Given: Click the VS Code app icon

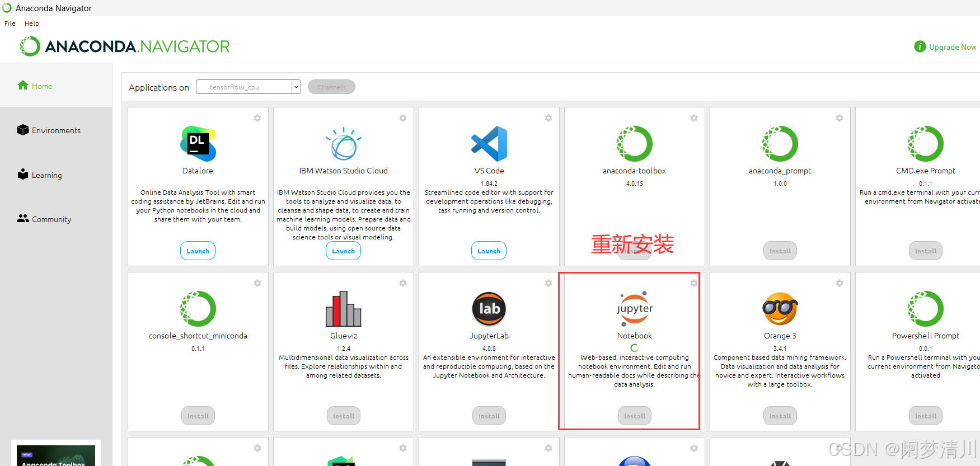Looking at the screenshot, I should tap(489, 144).
